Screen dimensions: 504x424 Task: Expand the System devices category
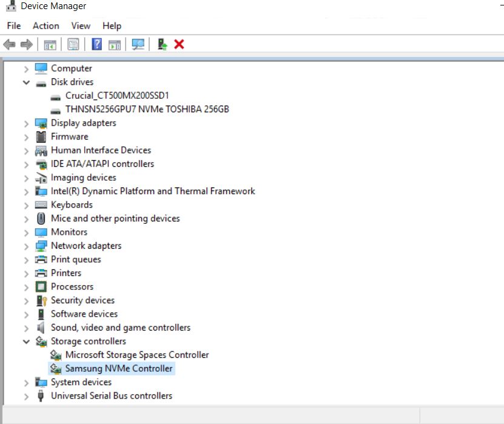[x=26, y=383]
